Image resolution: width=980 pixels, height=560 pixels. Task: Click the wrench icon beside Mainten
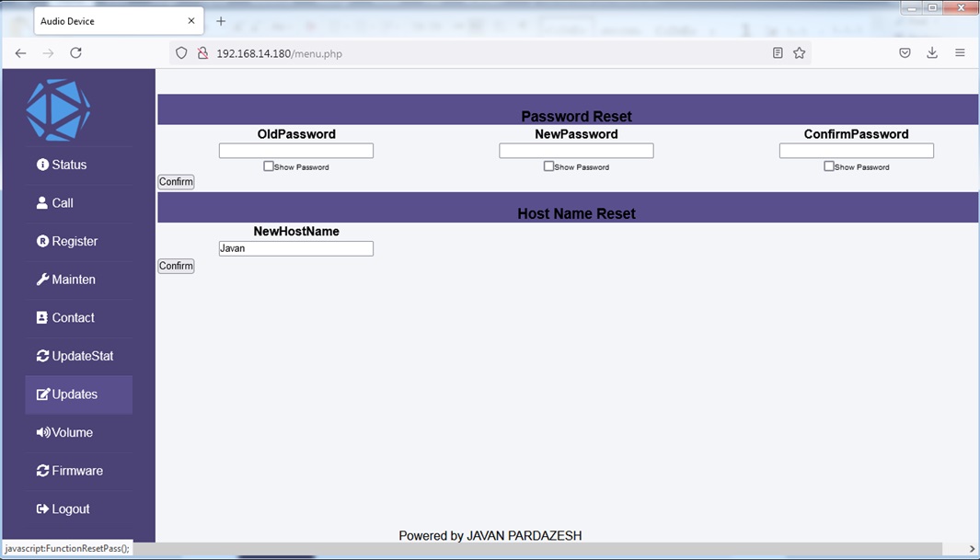point(42,280)
